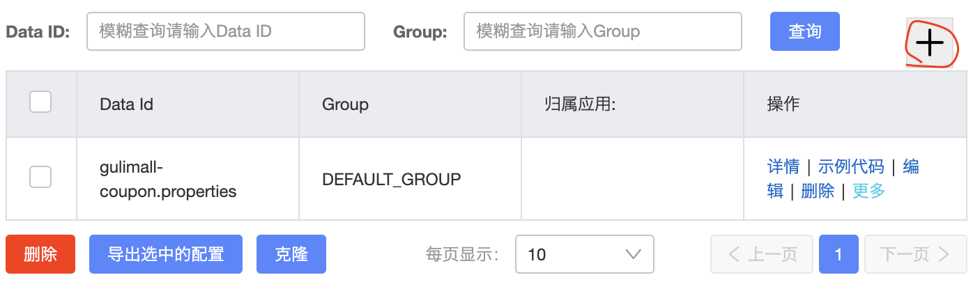Image resolution: width=980 pixels, height=298 pixels.
Task: Click the DEFAULT_GROUP cell
Action: (392, 179)
